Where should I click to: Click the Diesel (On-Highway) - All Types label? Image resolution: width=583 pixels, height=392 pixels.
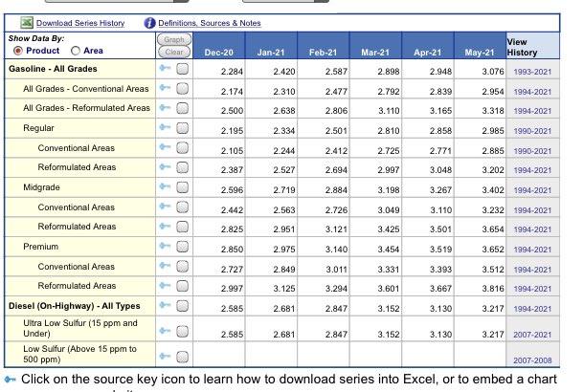(75, 306)
